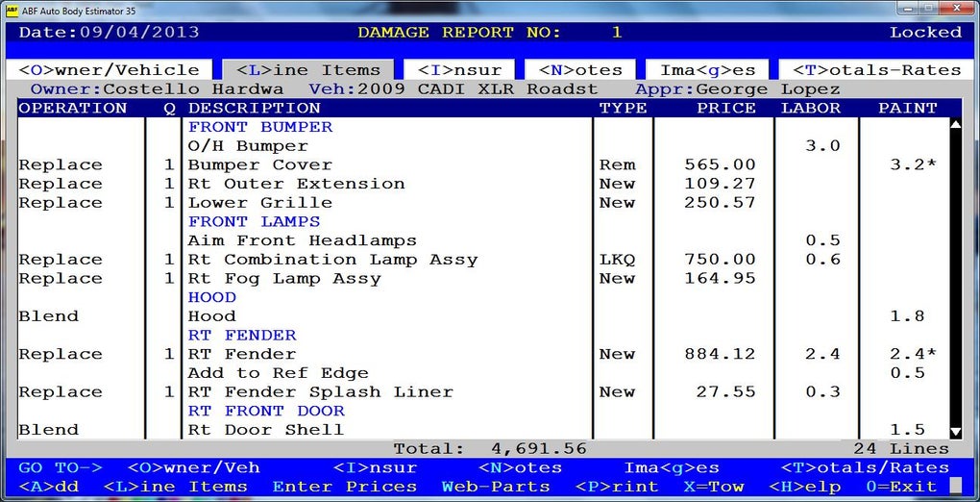Click the 27.55 price cell
Viewport: 980px width, 502px height.
point(726,391)
